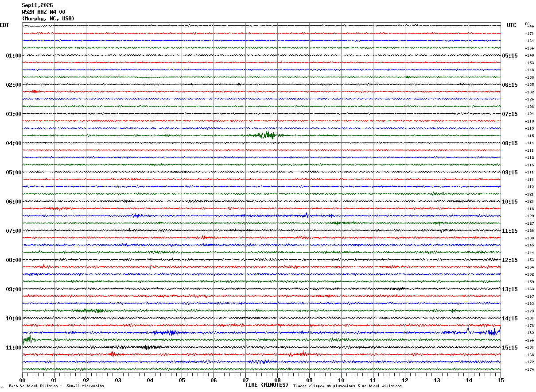Click minute 07 on the bottom time axis

245,380
